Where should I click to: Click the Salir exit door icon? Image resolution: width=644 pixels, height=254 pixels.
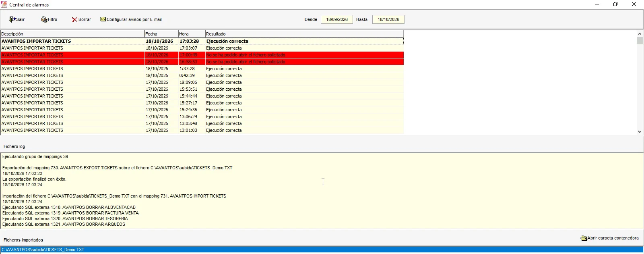12,19
